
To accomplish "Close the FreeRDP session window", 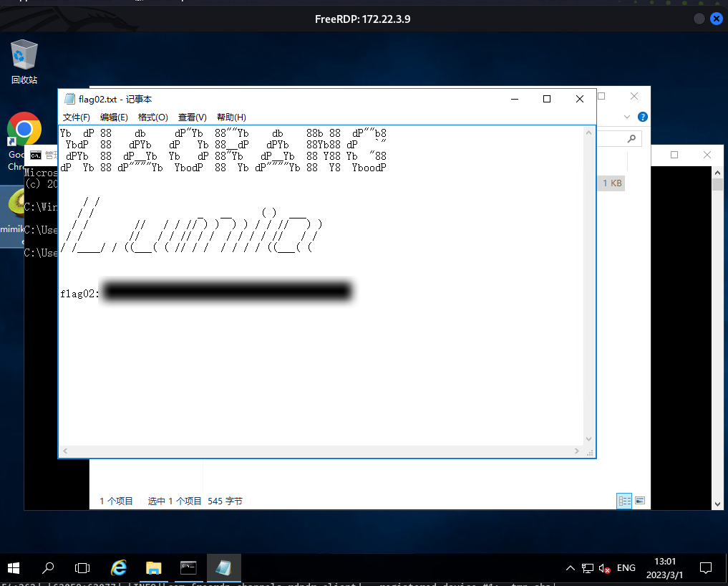I will (717, 19).
